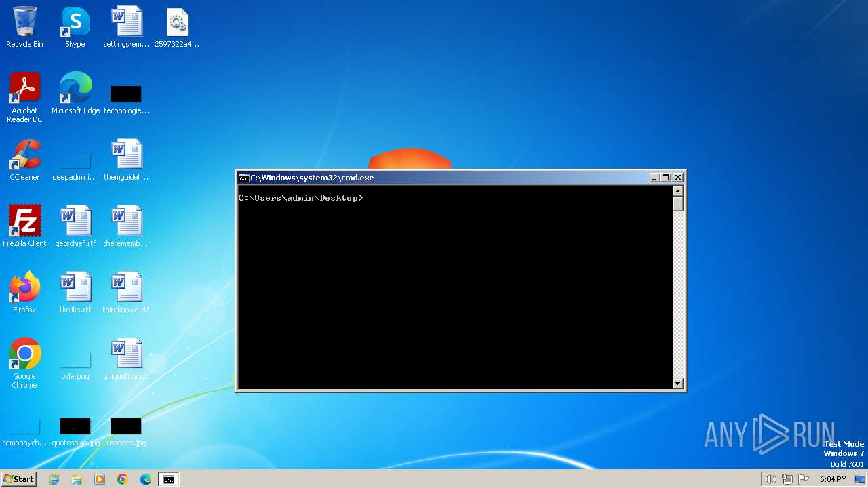Open Google Chrome desktop shortcut
The height and width of the screenshot is (488, 868).
(24, 363)
